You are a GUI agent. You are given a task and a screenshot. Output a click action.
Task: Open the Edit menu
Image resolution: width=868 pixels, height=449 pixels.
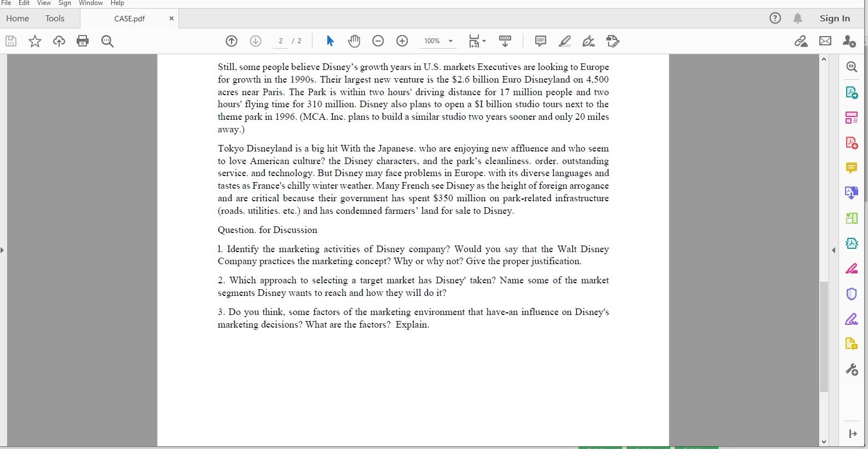(24, 3)
